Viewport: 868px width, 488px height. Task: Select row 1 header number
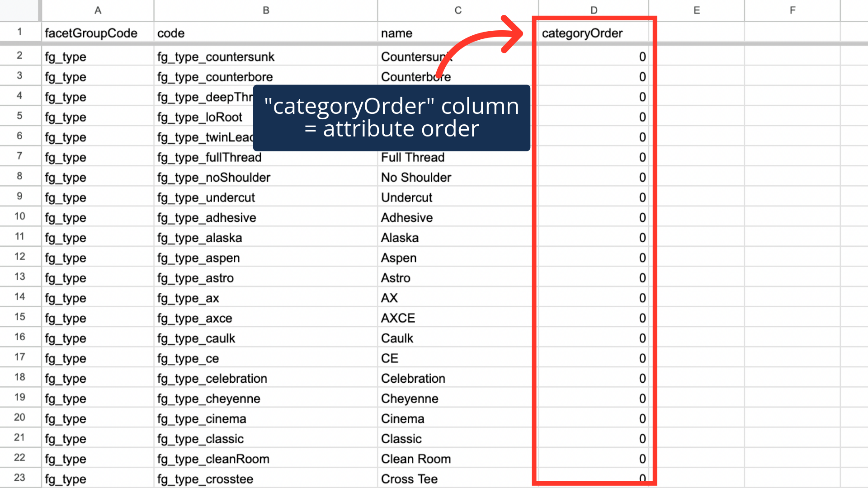(x=19, y=32)
